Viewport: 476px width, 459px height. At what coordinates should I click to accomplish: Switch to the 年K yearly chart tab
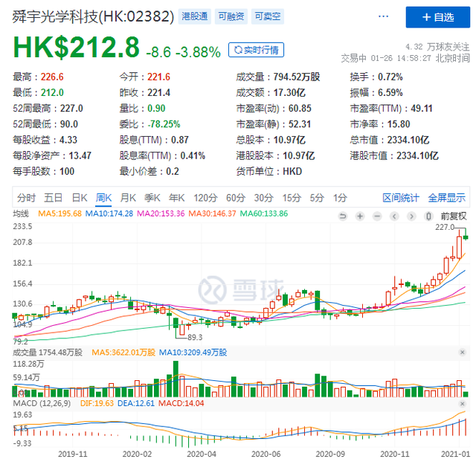click(176, 198)
